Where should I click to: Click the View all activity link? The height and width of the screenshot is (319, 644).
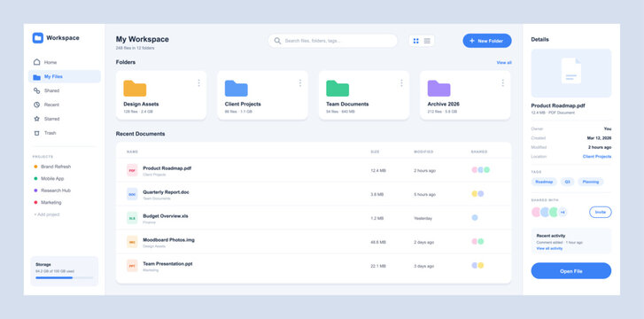point(549,249)
